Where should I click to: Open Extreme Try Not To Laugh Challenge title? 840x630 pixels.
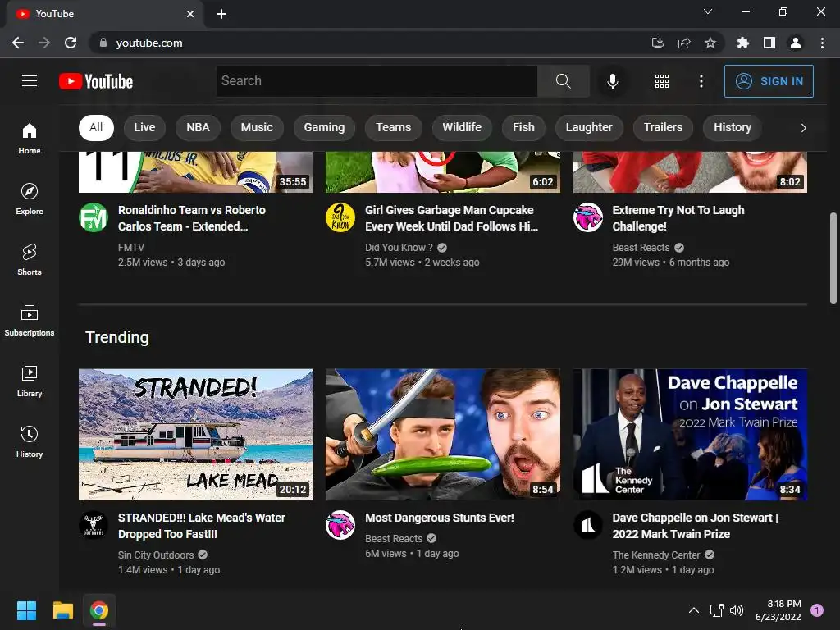click(x=678, y=218)
